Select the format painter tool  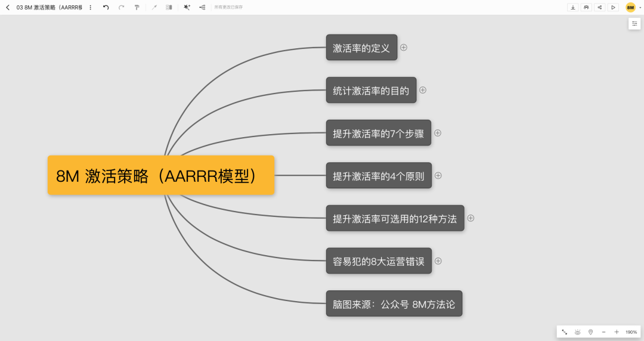point(137,7)
